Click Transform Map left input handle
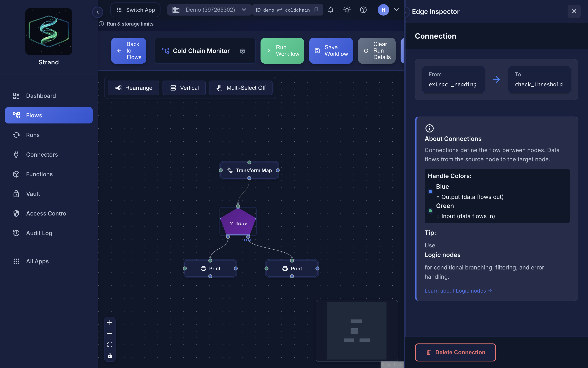The image size is (588, 368). click(221, 170)
